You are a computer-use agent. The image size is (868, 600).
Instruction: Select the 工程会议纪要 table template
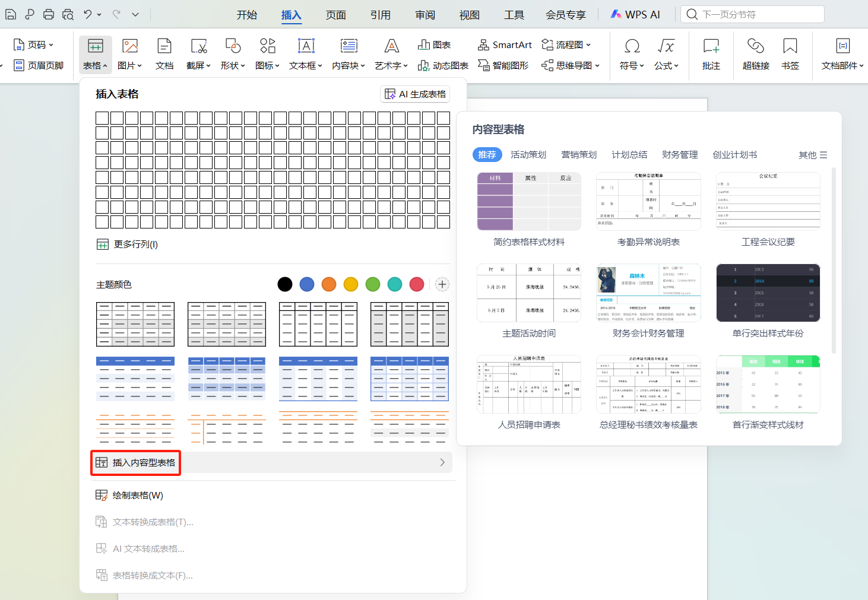768,202
